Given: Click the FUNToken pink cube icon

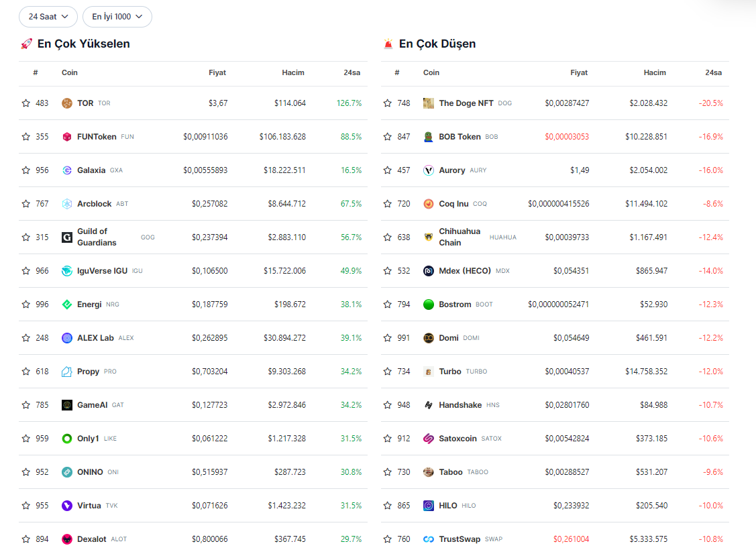Looking at the screenshot, I should (67, 137).
